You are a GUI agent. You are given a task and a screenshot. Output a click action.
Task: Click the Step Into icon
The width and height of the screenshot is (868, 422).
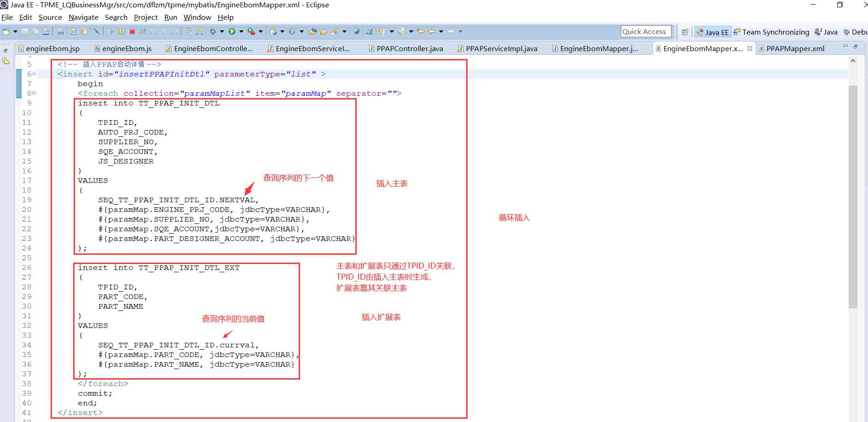coord(153,31)
